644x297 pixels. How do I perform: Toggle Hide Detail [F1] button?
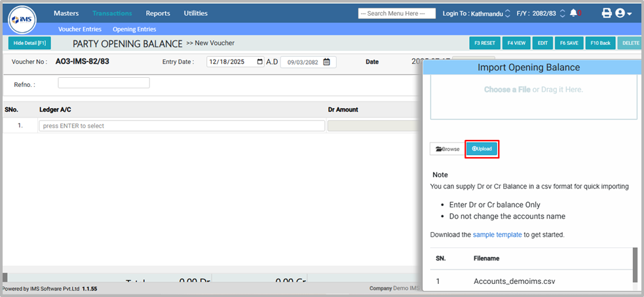(29, 43)
